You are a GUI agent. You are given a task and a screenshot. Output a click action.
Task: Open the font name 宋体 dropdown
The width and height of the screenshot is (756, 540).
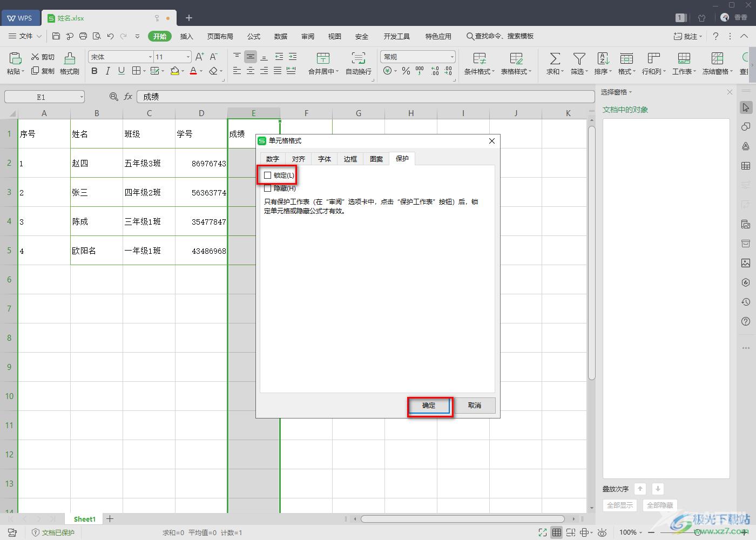point(150,57)
